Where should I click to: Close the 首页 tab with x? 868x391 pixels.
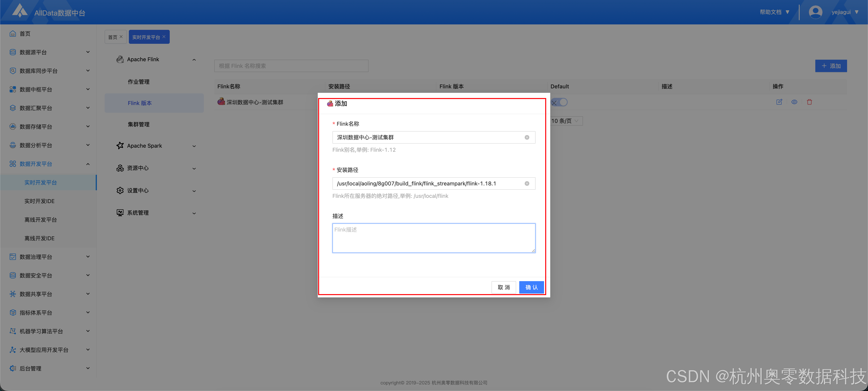click(121, 37)
